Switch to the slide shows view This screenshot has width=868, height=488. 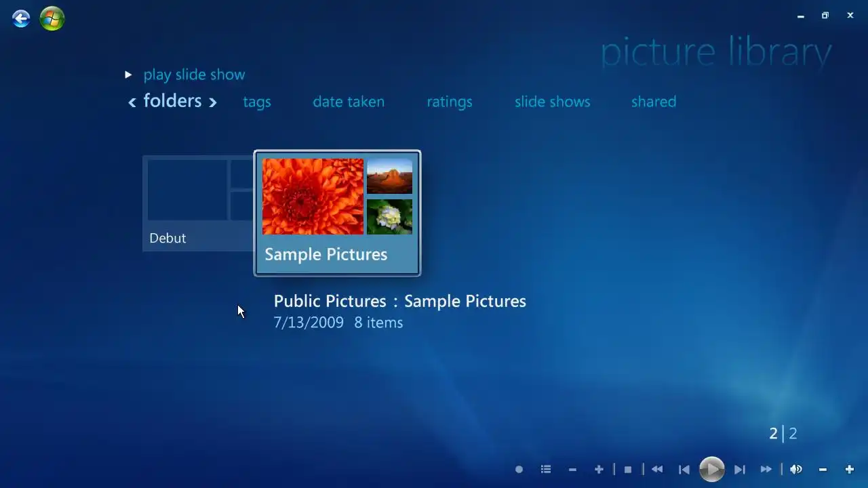[553, 102]
